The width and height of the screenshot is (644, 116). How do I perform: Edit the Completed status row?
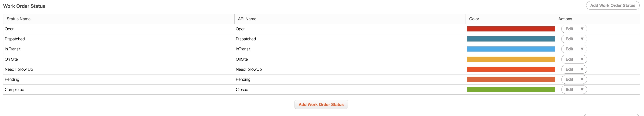(x=569, y=89)
